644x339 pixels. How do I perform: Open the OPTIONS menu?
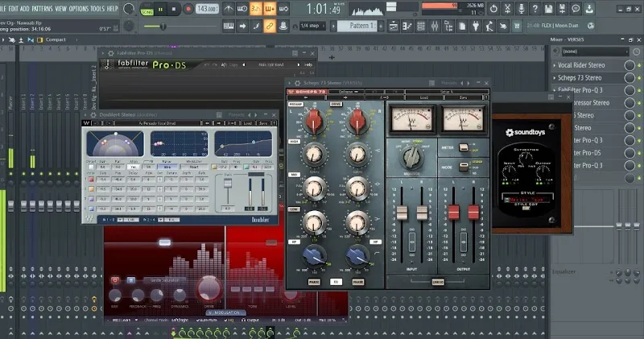point(78,8)
